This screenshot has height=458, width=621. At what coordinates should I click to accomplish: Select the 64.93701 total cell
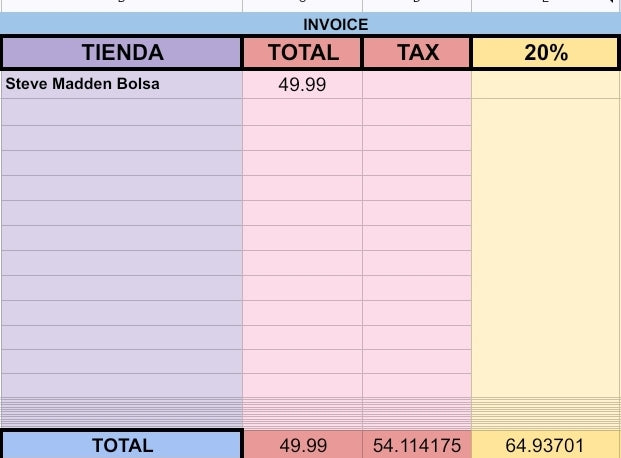point(545,445)
